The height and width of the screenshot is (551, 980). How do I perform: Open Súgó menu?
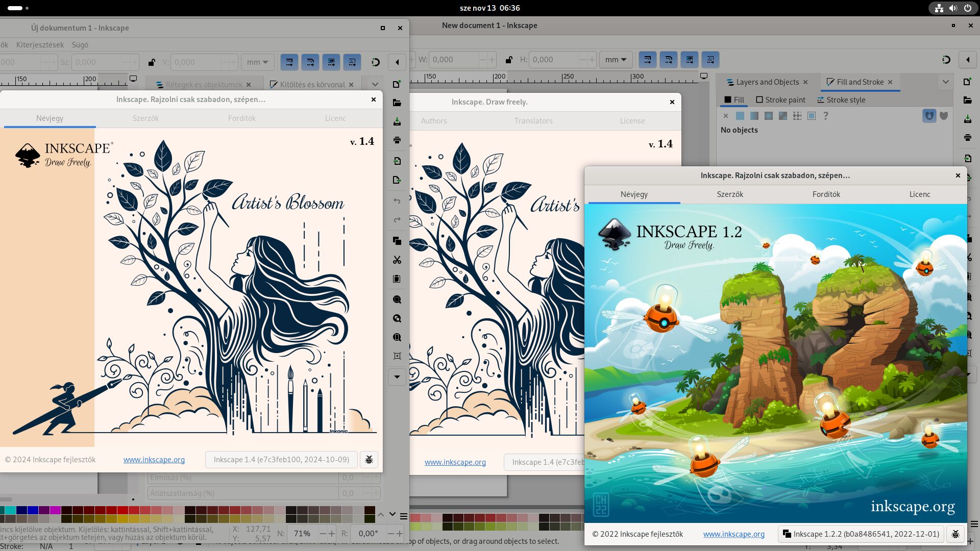point(80,45)
